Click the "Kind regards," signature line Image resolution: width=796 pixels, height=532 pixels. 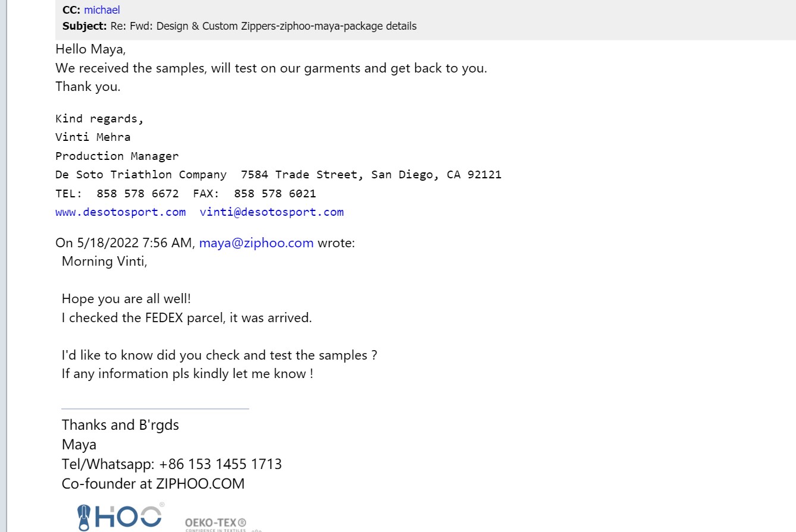click(x=99, y=119)
